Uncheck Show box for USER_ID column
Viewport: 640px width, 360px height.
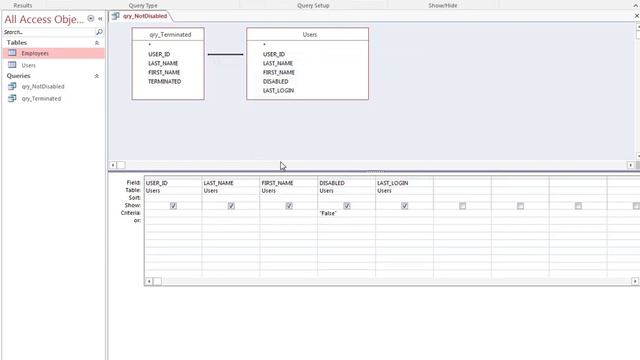173,206
